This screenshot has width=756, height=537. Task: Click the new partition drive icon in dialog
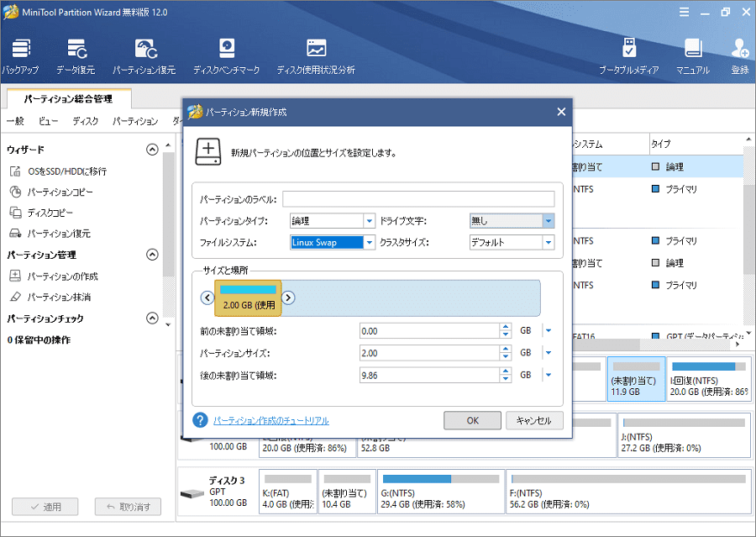click(x=208, y=152)
